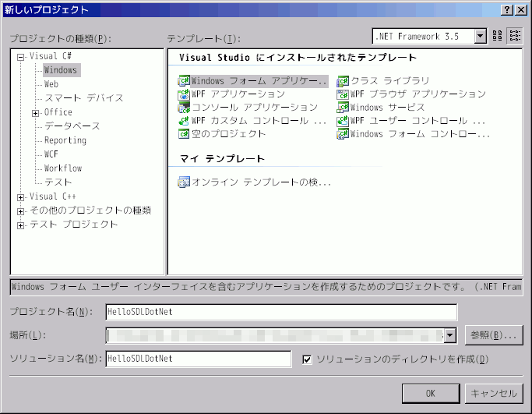This screenshot has height=414, width=532.
Task: Select Windows under Visual C#
Action: click(62, 70)
